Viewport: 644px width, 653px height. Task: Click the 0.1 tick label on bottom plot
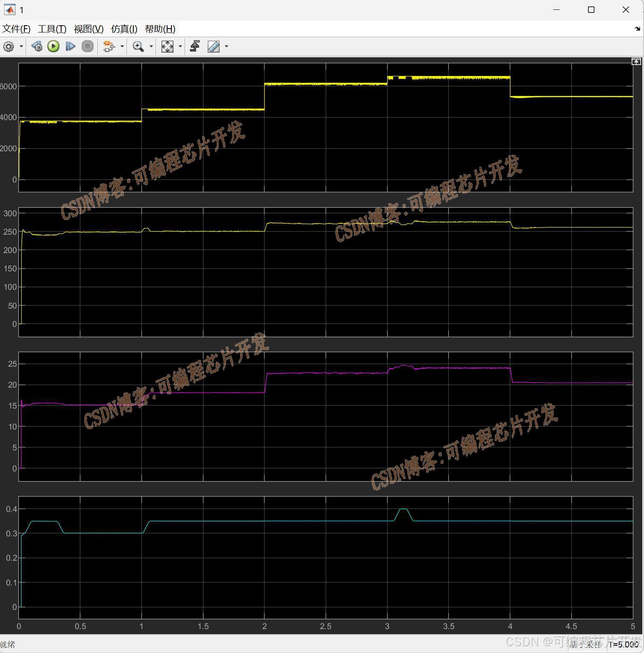pyautogui.click(x=11, y=582)
